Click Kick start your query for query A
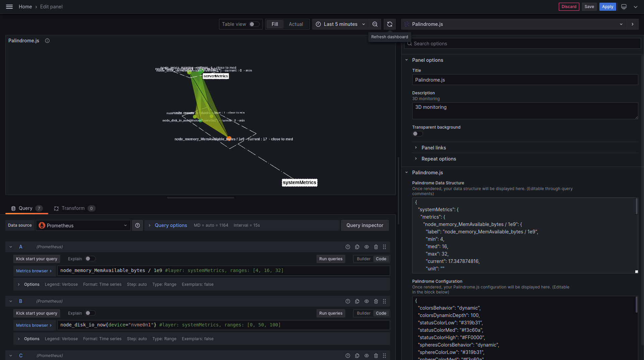 coord(37,259)
